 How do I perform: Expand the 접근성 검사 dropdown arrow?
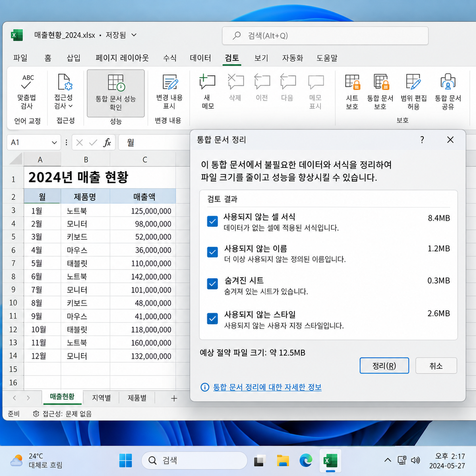[71, 106]
